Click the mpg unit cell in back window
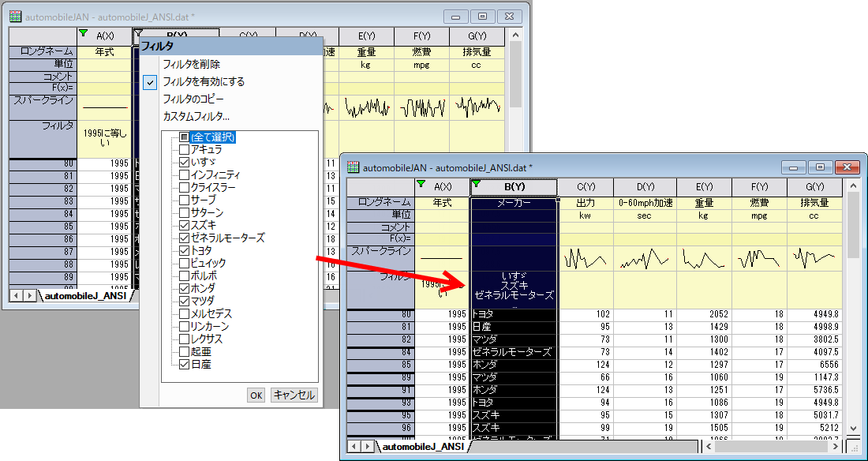The width and height of the screenshot is (868, 461). 422,66
